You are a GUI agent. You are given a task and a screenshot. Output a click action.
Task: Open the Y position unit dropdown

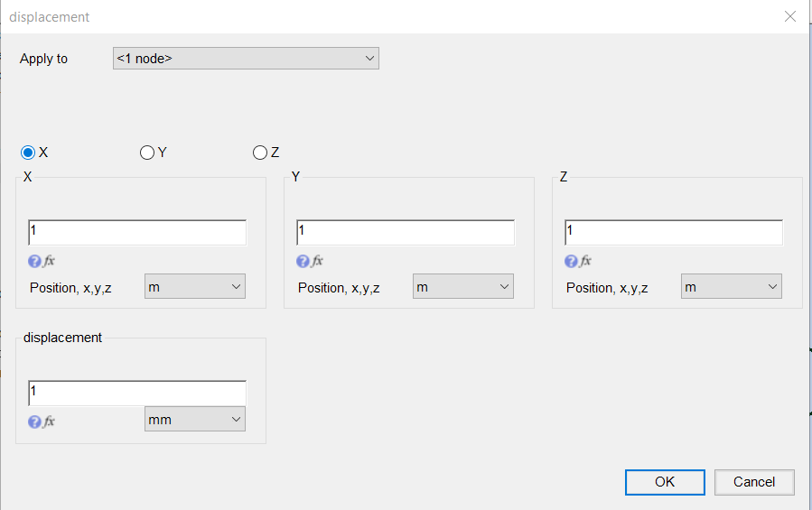(463, 287)
